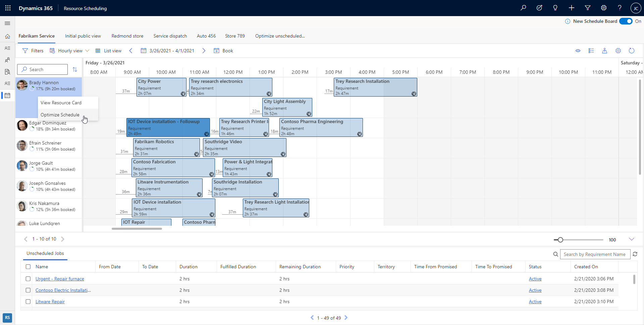The height and width of the screenshot is (325, 644).
Task: Open the Filters panel
Action: tap(33, 51)
